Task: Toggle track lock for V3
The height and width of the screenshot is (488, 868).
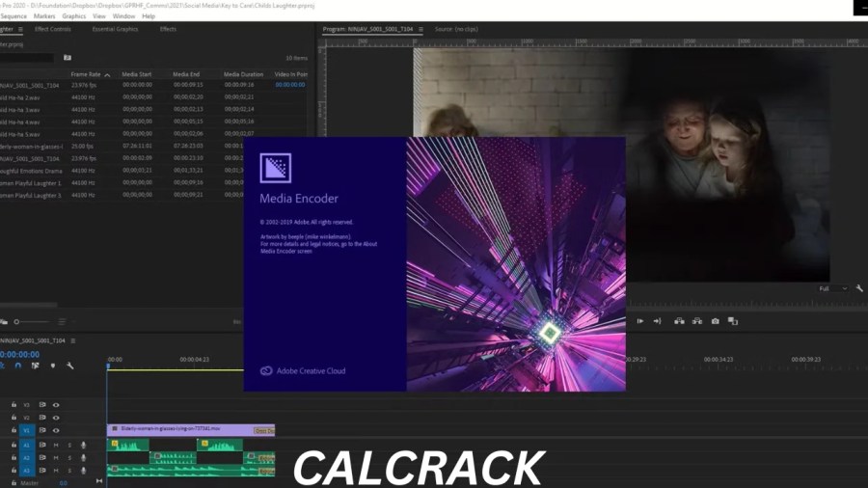Action: point(14,405)
